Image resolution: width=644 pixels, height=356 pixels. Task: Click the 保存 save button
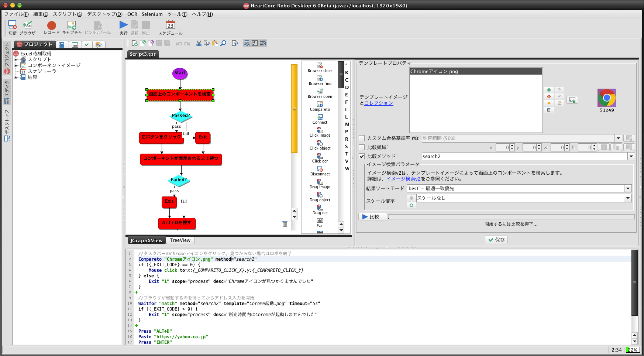pos(496,240)
